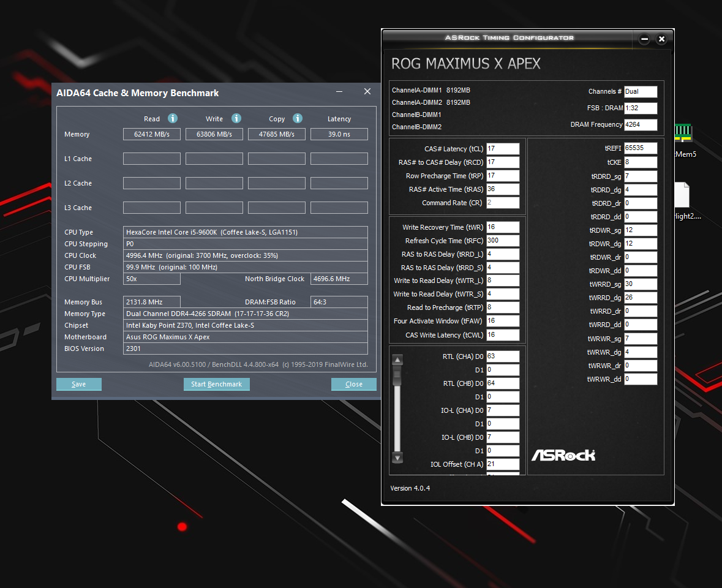Click the DRAM Frequency field 4264

click(641, 124)
